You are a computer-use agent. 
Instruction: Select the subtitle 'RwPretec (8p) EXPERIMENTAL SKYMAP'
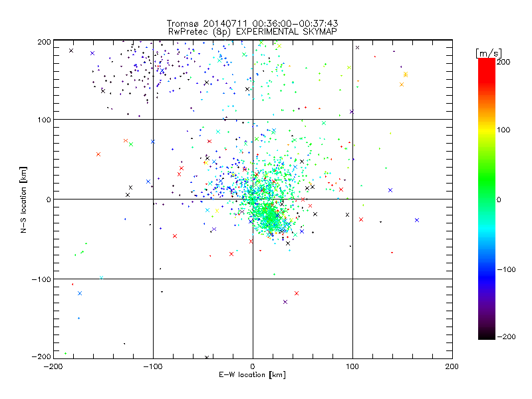coord(253,32)
